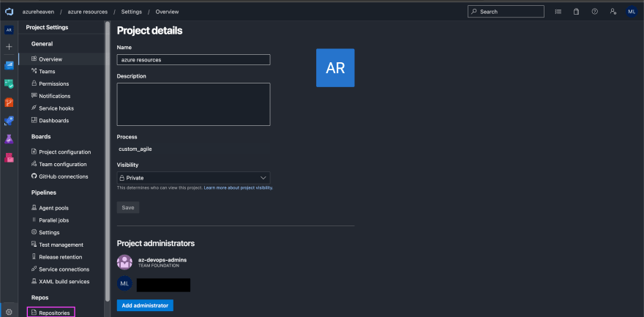Open the marketplace shopping bag icon

[576, 12]
